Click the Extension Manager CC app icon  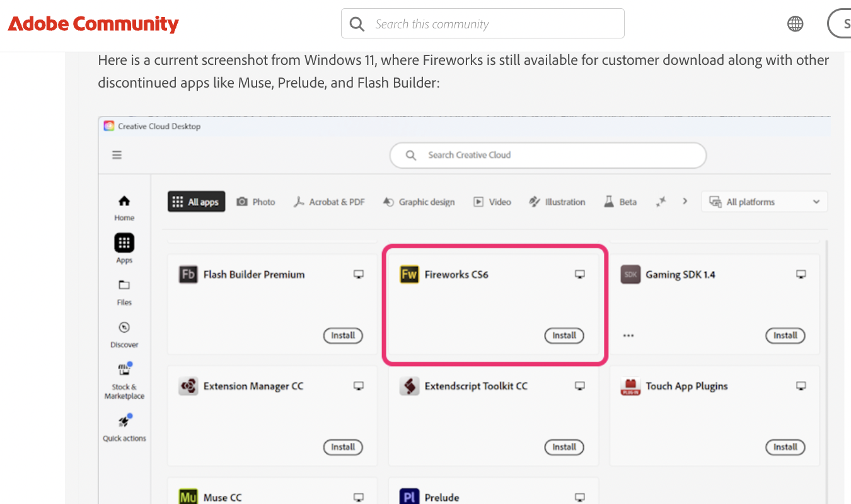(x=188, y=386)
